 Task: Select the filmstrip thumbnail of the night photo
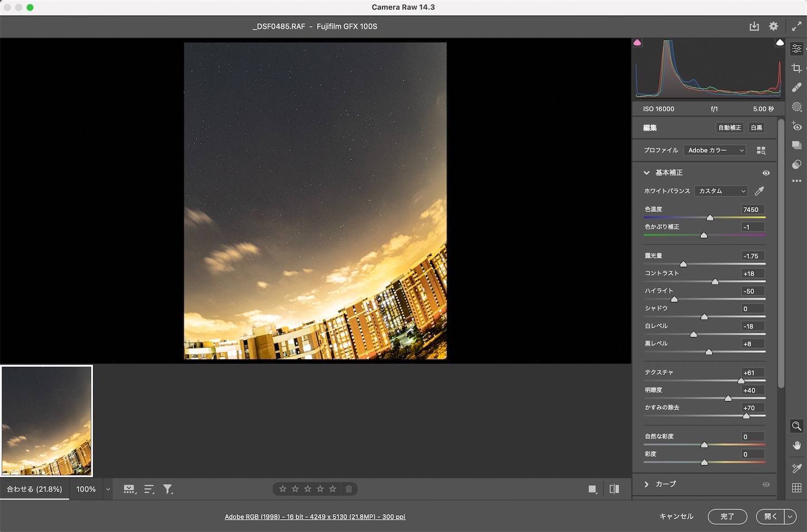point(47,421)
